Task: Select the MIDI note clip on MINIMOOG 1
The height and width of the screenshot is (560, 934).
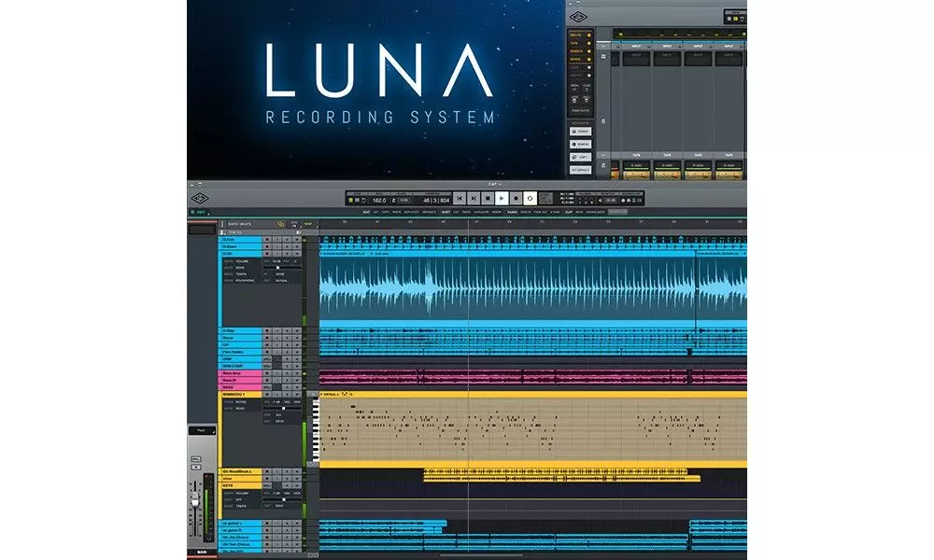Action: pyautogui.click(x=533, y=430)
